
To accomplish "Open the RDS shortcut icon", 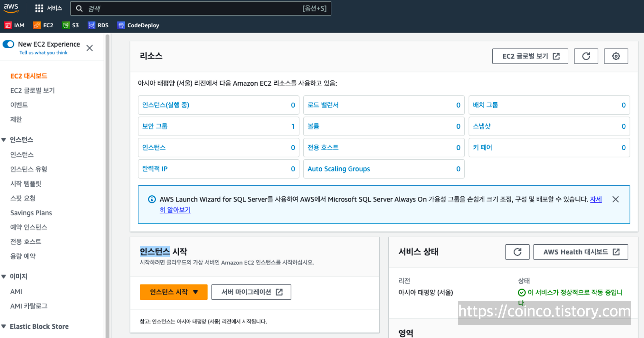I will [91, 25].
